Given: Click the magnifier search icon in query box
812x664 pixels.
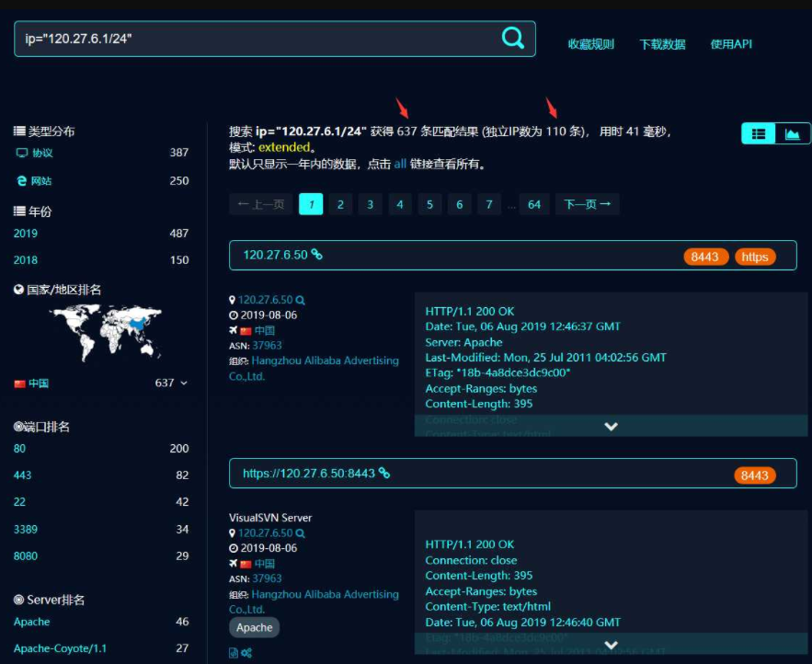Looking at the screenshot, I should 513,38.
